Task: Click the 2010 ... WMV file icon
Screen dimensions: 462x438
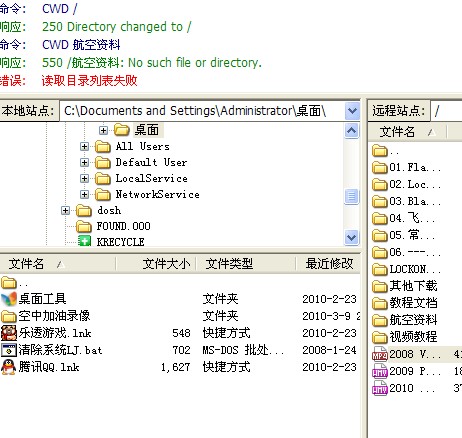Action: tap(380, 388)
